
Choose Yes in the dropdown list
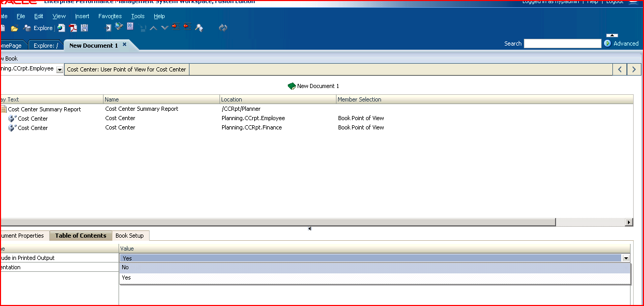tap(375, 278)
